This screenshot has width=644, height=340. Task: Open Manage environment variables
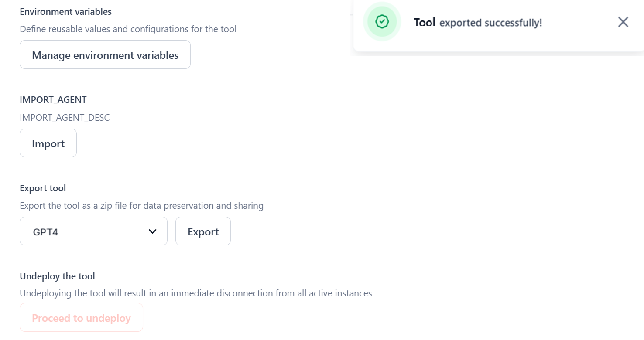pos(105,55)
